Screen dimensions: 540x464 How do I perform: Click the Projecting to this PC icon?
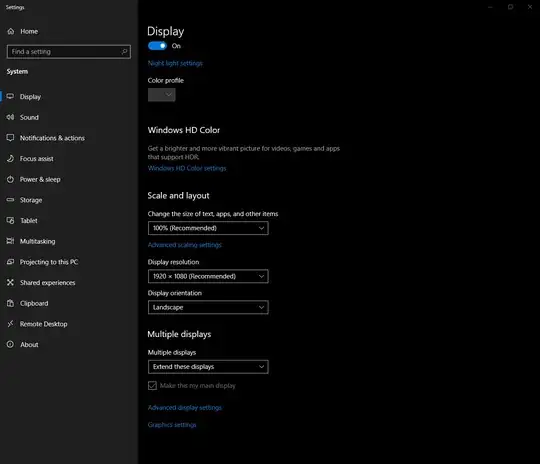[x=10, y=262]
